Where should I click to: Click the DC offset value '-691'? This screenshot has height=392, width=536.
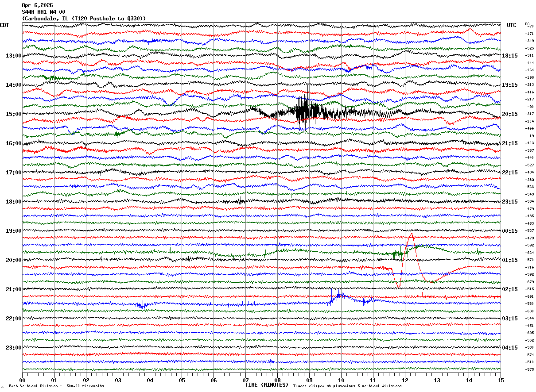[x=529, y=296]
